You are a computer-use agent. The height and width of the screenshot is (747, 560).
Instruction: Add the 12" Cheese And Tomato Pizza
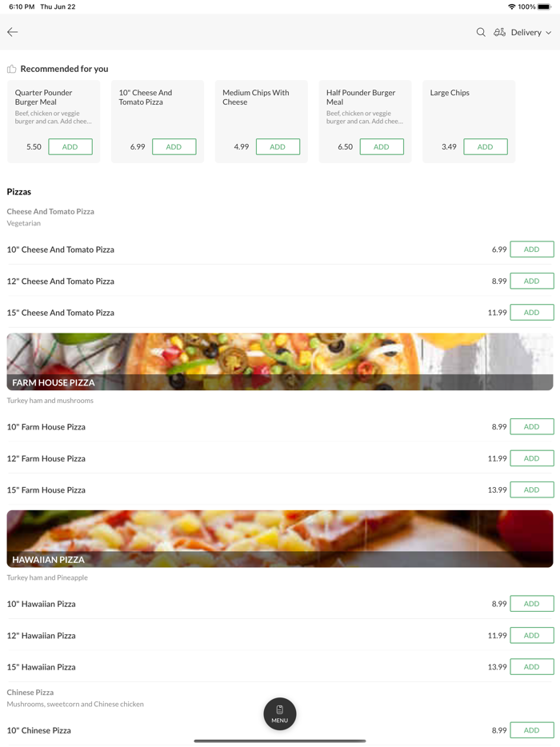[531, 281]
